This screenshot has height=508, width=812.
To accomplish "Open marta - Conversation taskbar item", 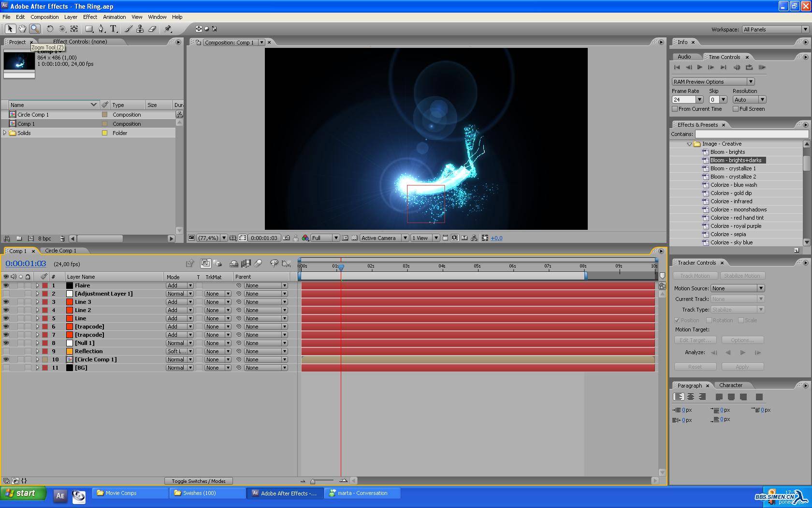I will click(x=362, y=493).
